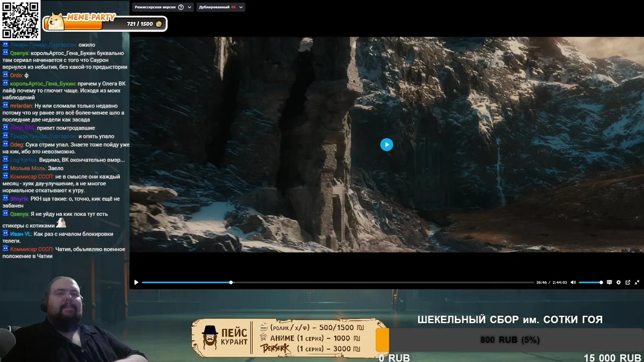This screenshot has height=362, width=644.
Task: Click the badge icon beside Ordo
Action: click(5, 75)
